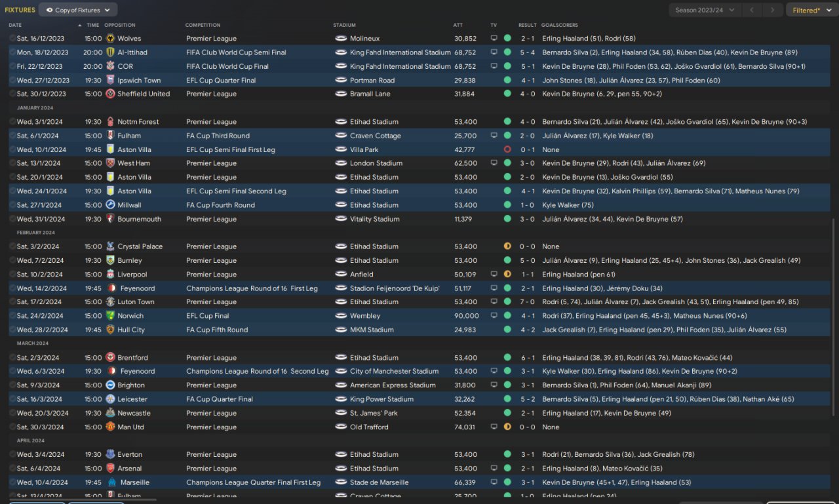
Task: Click the Crystal Palace club crest
Action: point(110,246)
